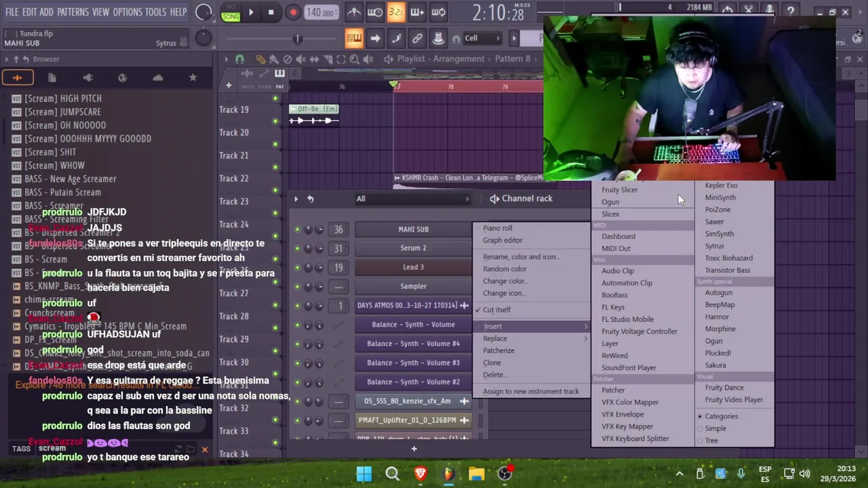Screen dimensions: 868x488
Task: Click the Lead 3 channel button
Action: (x=413, y=268)
